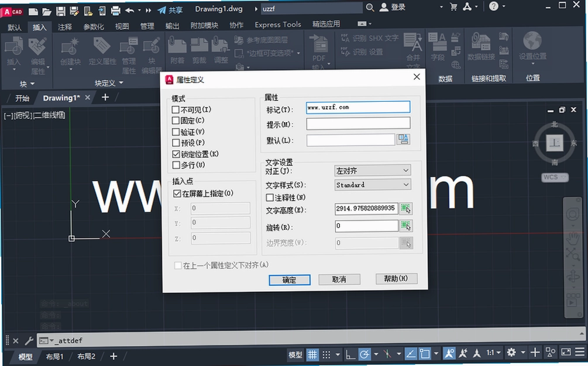Open the status bar customization hamburger icon
This screenshot has height=366, width=588.
(580, 352)
